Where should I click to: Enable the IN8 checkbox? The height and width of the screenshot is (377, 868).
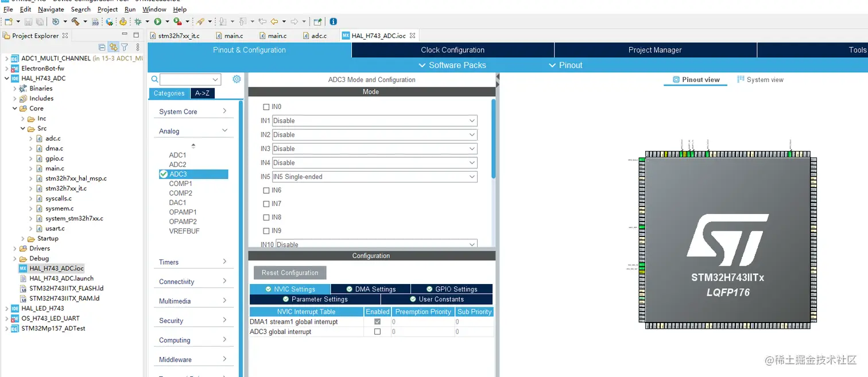tap(266, 217)
